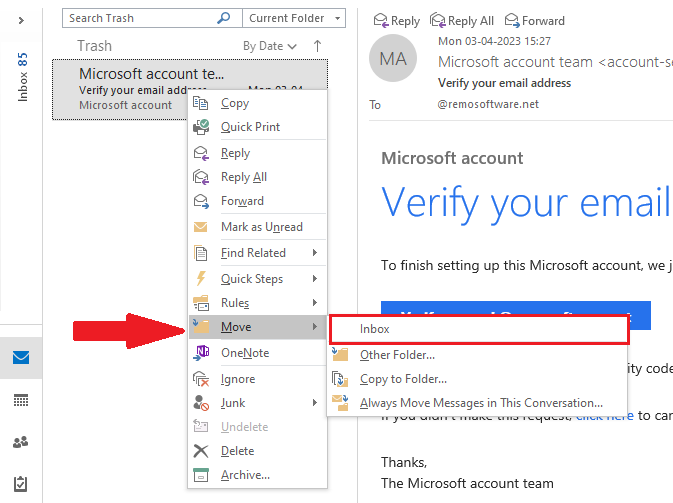Image resolution: width=673 pixels, height=503 pixels.
Task: Click the Mark as Unread envelope icon
Action: point(200,227)
